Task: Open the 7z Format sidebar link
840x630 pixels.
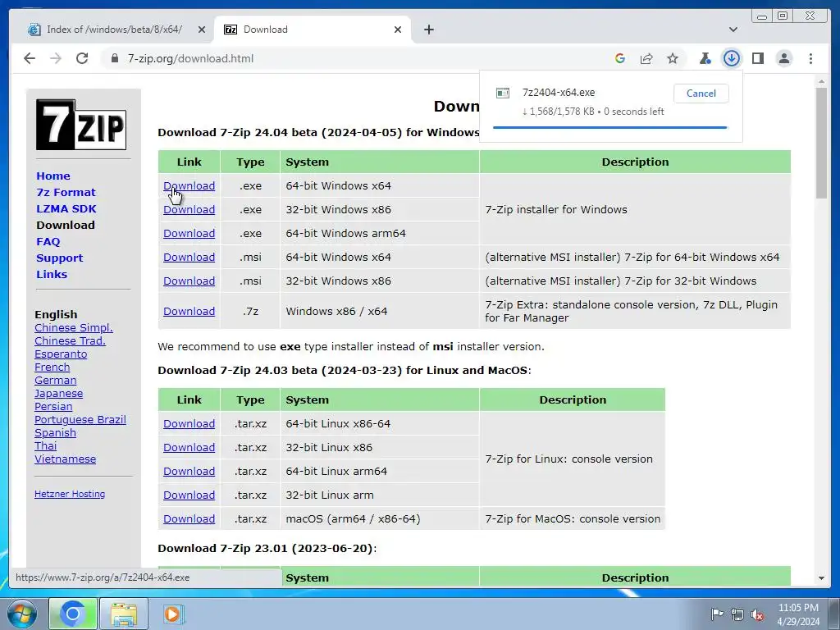Action: point(66,192)
